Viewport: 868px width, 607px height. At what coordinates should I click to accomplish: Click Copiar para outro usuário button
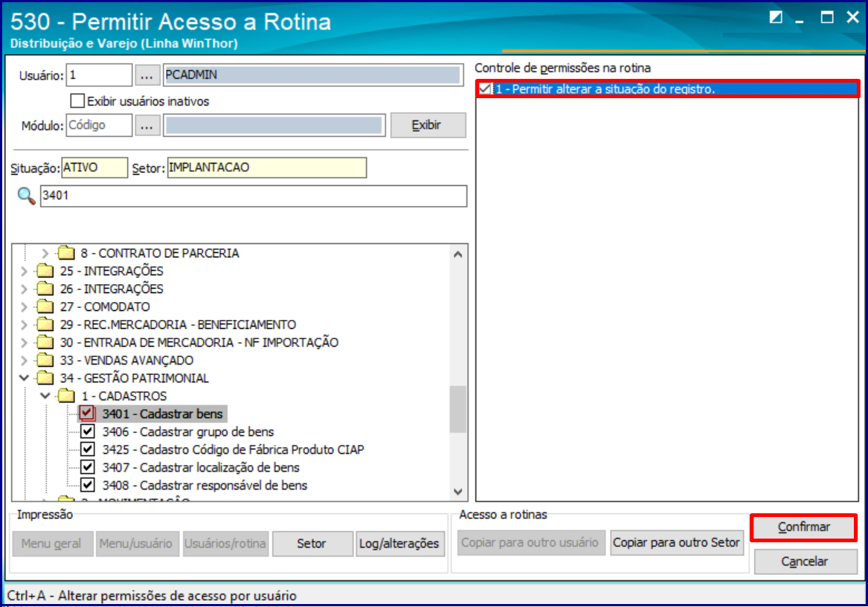point(530,543)
